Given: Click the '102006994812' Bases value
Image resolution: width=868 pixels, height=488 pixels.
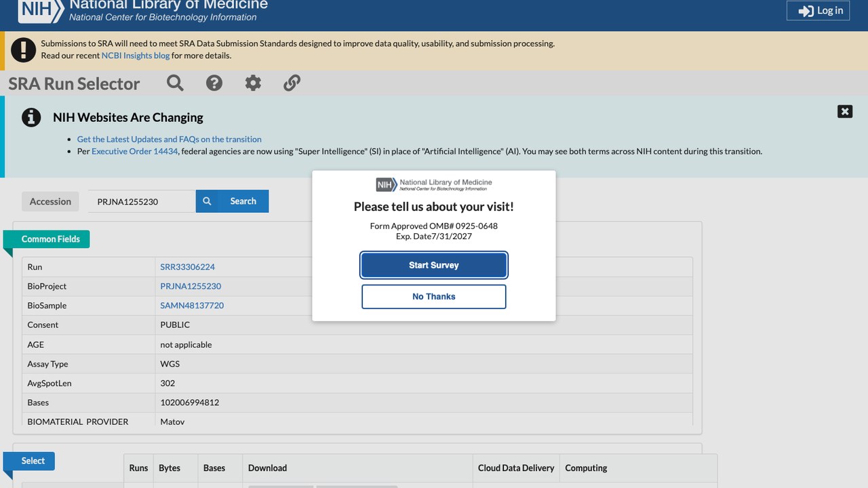Looking at the screenshot, I should coord(189,403).
